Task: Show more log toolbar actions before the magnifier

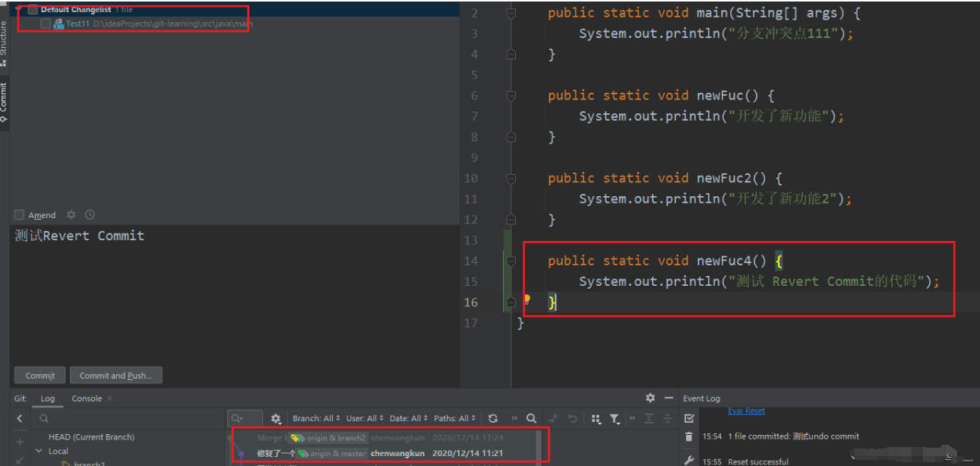Action: click(x=514, y=418)
